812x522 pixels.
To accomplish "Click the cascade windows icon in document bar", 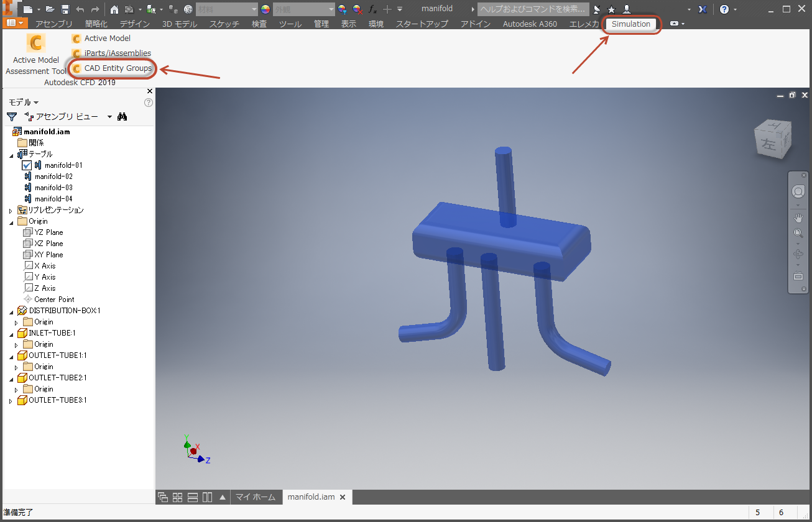I will (x=163, y=497).
